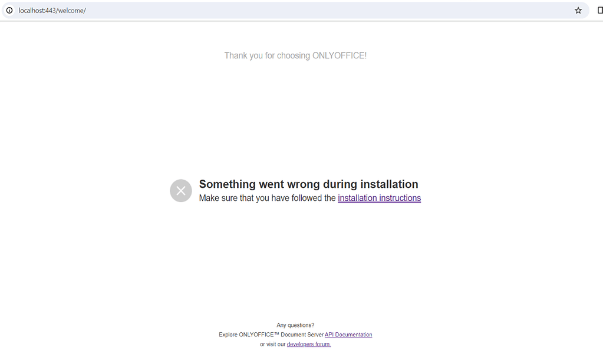Click the Thank you for choosing ONLYOFFICE heading
Screen dimensions: 603x364
click(x=295, y=55)
